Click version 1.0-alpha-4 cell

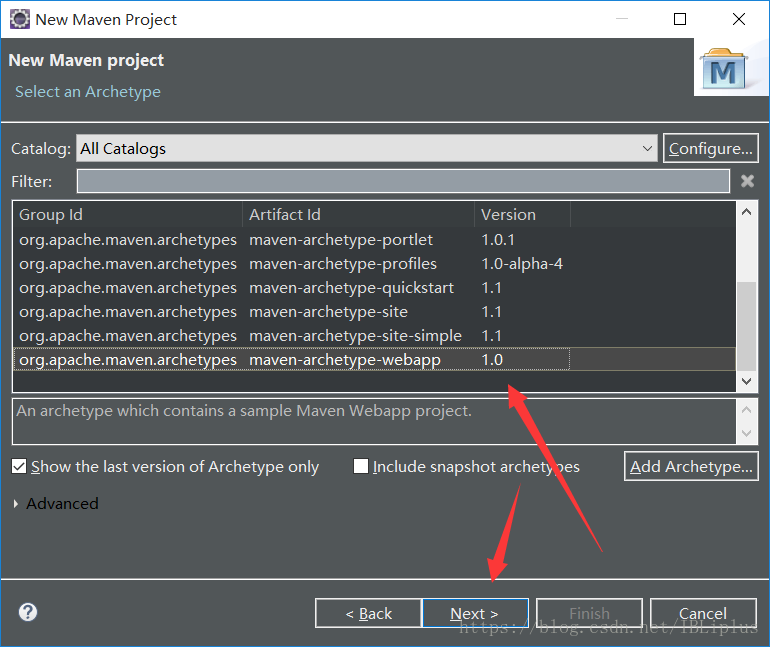tap(522, 264)
